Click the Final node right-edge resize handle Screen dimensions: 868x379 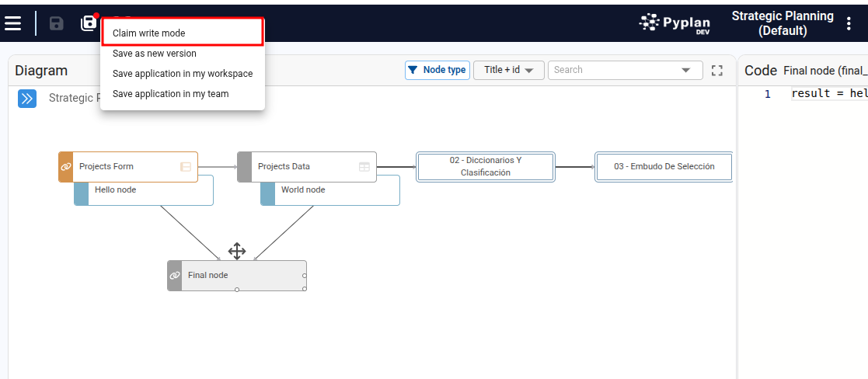(305, 276)
